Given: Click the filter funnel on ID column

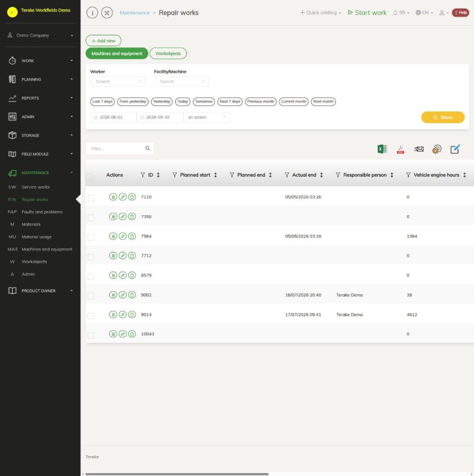Looking at the screenshot, I should point(143,175).
